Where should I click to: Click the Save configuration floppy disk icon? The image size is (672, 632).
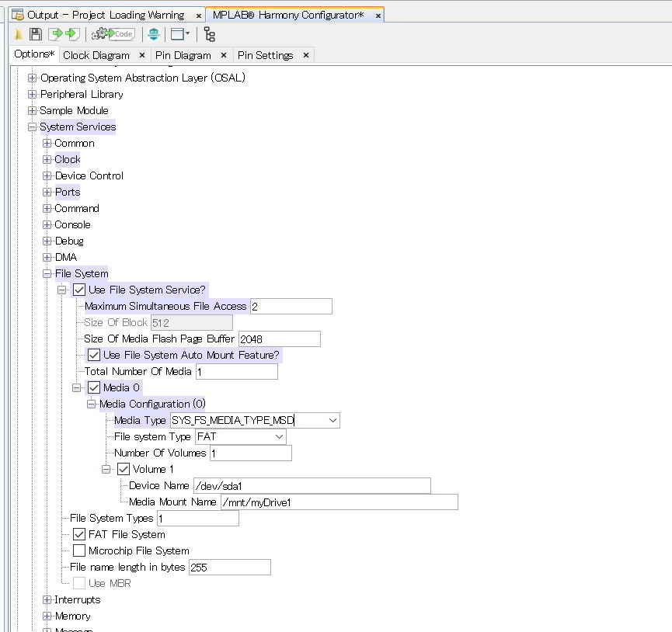click(35, 34)
